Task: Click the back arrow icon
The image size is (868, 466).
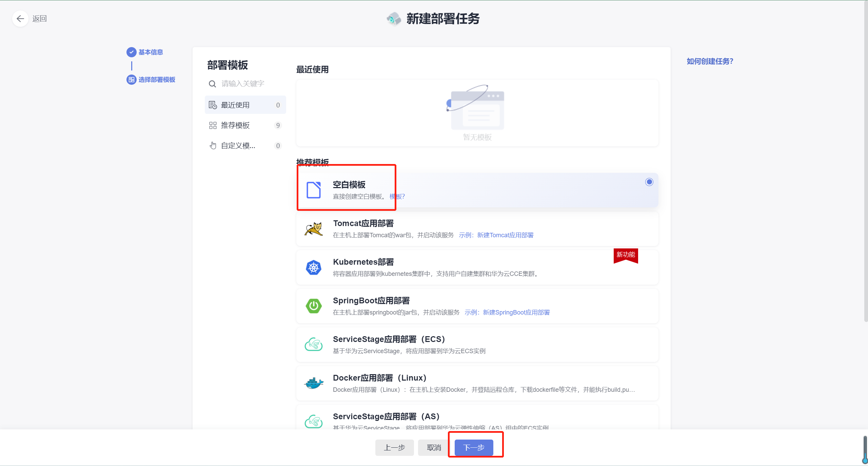Action: tap(20, 19)
